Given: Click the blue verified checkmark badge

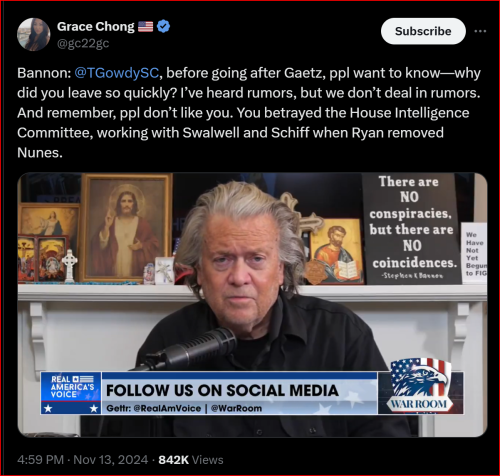Looking at the screenshot, I should point(163,26).
